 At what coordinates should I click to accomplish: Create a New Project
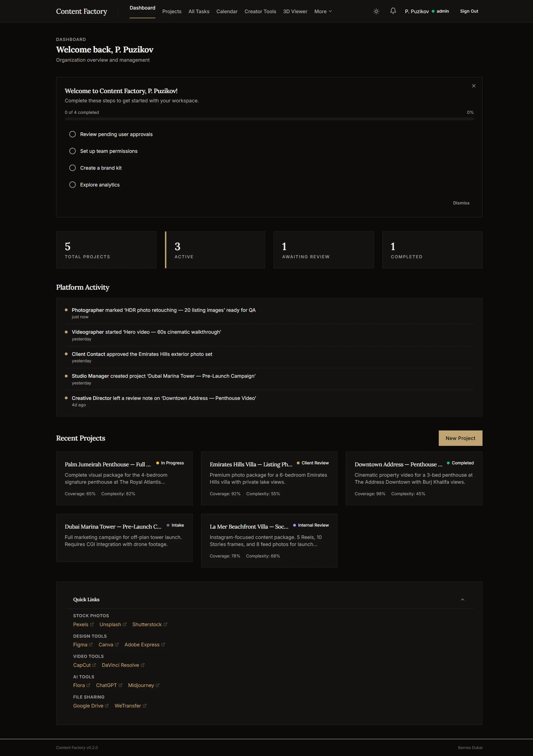461,438
